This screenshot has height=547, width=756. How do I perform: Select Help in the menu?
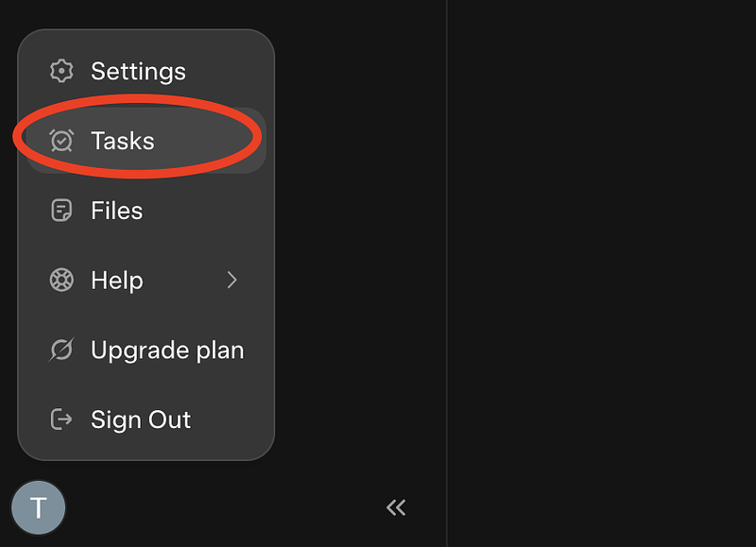click(x=116, y=280)
